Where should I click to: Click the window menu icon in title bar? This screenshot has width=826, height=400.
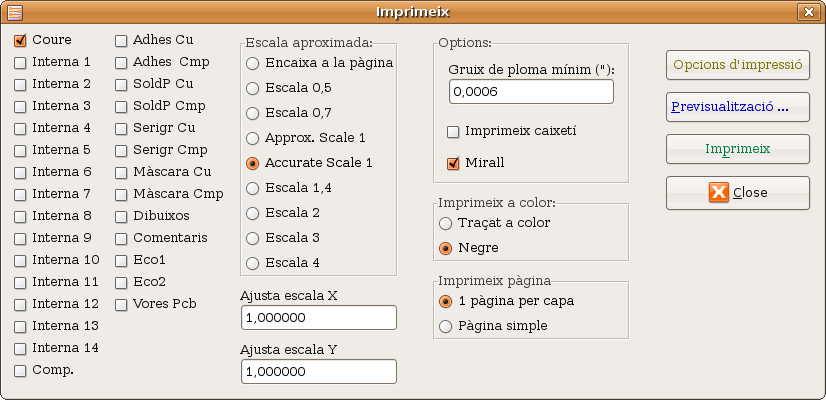(x=15, y=12)
